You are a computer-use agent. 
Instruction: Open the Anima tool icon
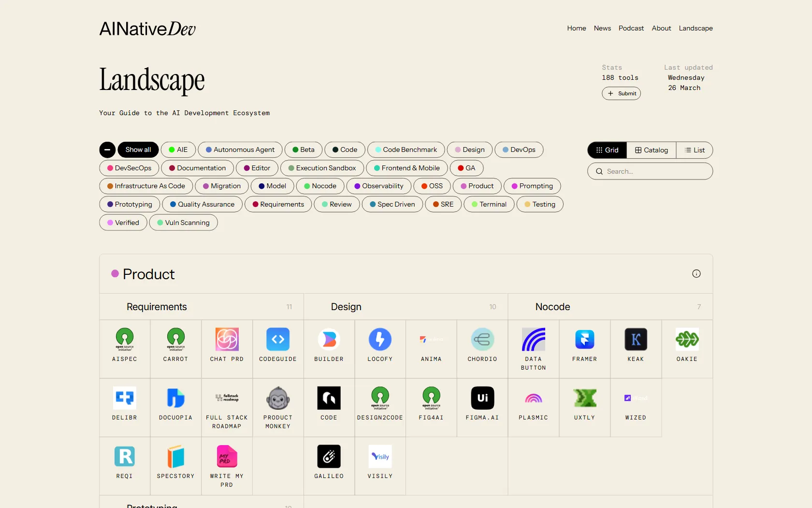(x=432, y=339)
